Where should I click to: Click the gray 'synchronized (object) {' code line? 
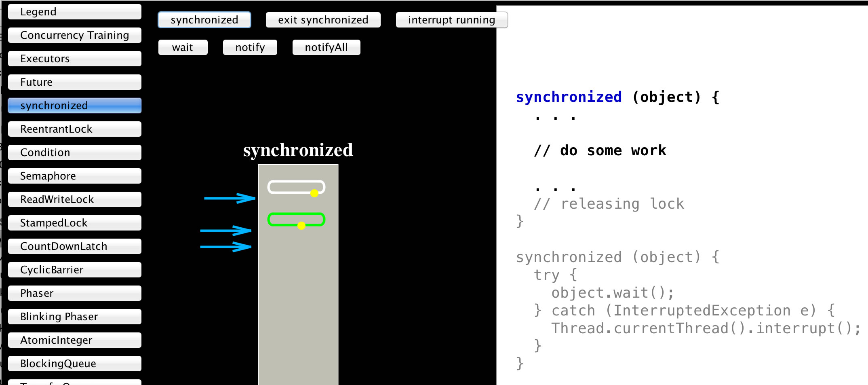(618, 257)
